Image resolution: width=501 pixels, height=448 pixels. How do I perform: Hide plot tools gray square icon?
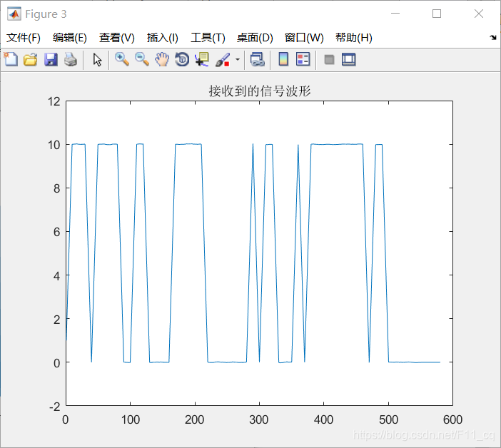click(329, 60)
